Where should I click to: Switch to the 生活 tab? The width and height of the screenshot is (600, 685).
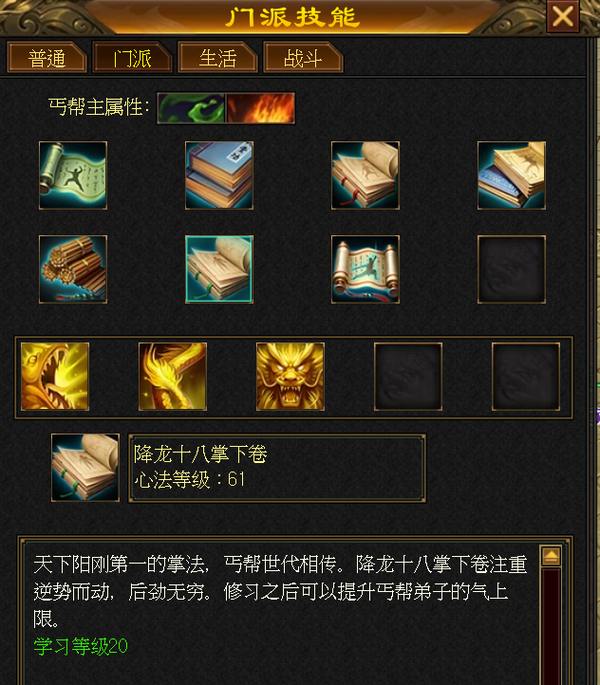[217, 57]
